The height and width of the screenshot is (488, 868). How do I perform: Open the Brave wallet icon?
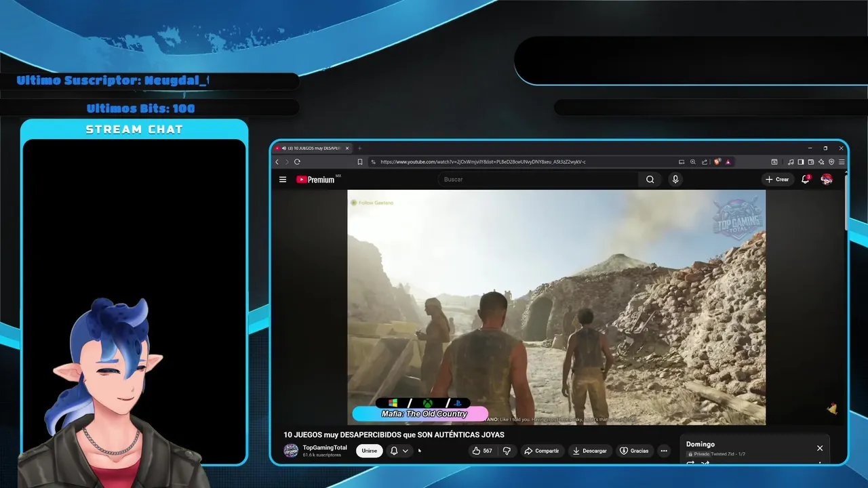pyautogui.click(x=811, y=162)
